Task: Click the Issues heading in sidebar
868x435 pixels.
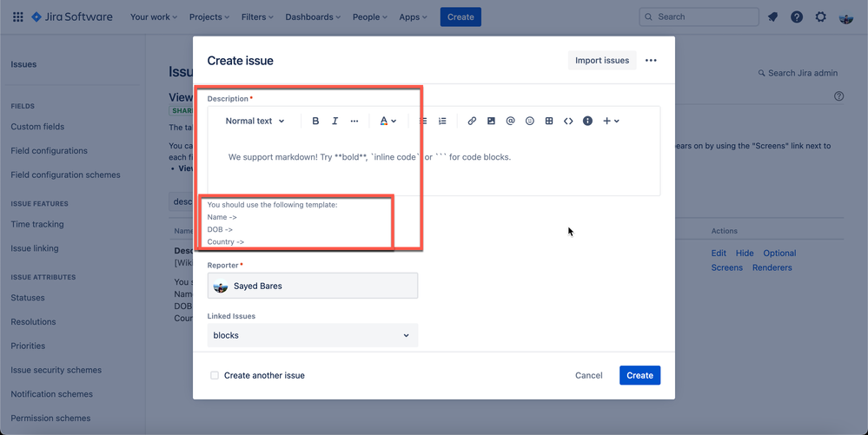Action: [23, 64]
